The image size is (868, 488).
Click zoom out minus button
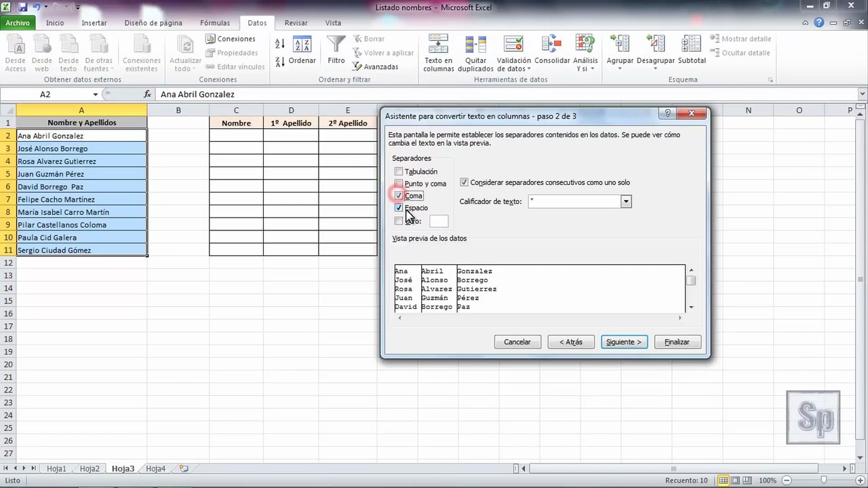[x=785, y=481]
